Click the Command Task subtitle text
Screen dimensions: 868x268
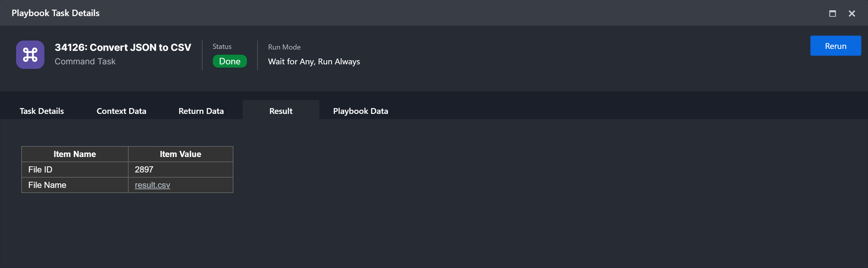tap(85, 61)
